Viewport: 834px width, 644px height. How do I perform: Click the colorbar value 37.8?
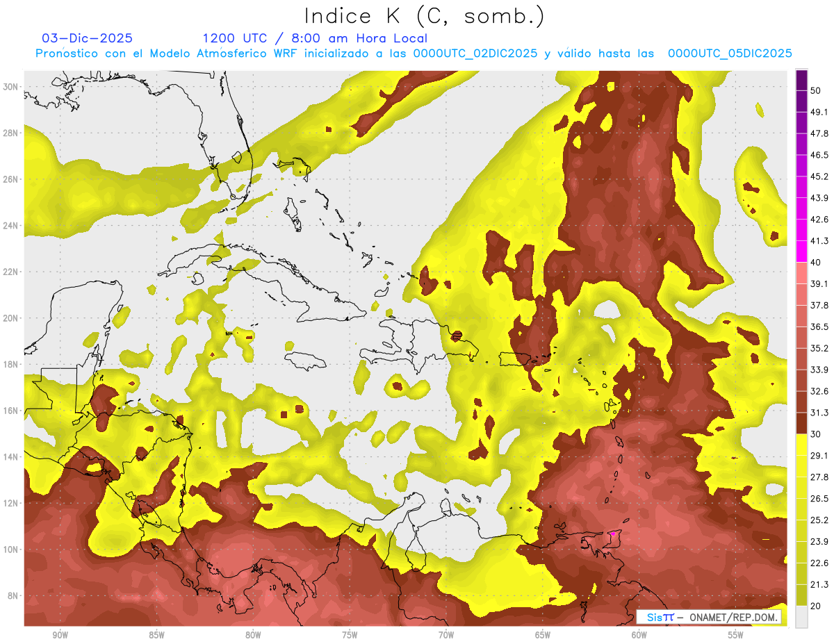point(819,305)
